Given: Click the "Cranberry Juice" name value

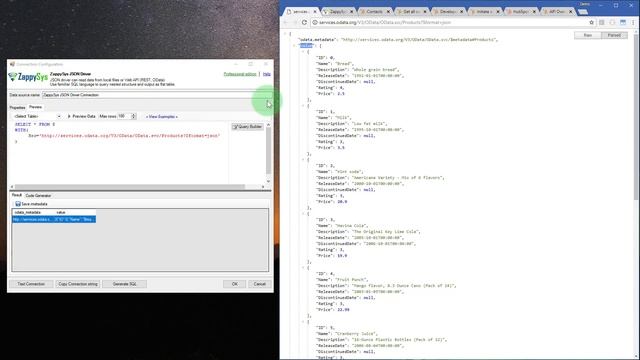Looking at the screenshot, I should click(x=356, y=334).
